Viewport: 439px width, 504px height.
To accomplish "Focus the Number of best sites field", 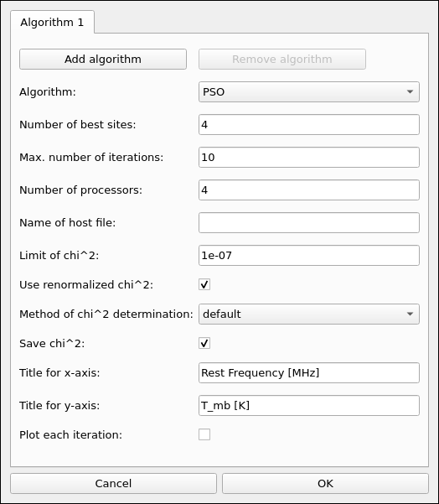I will 309,125.
